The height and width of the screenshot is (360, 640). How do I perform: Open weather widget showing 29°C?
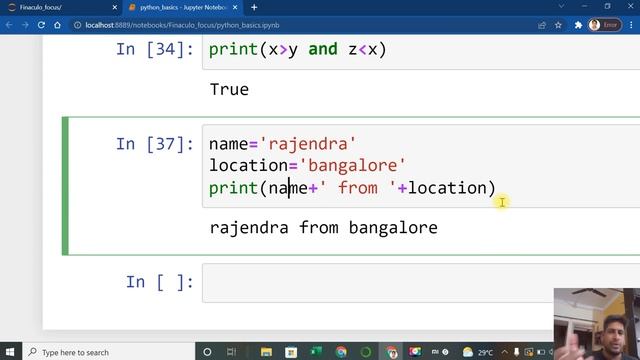coord(478,352)
